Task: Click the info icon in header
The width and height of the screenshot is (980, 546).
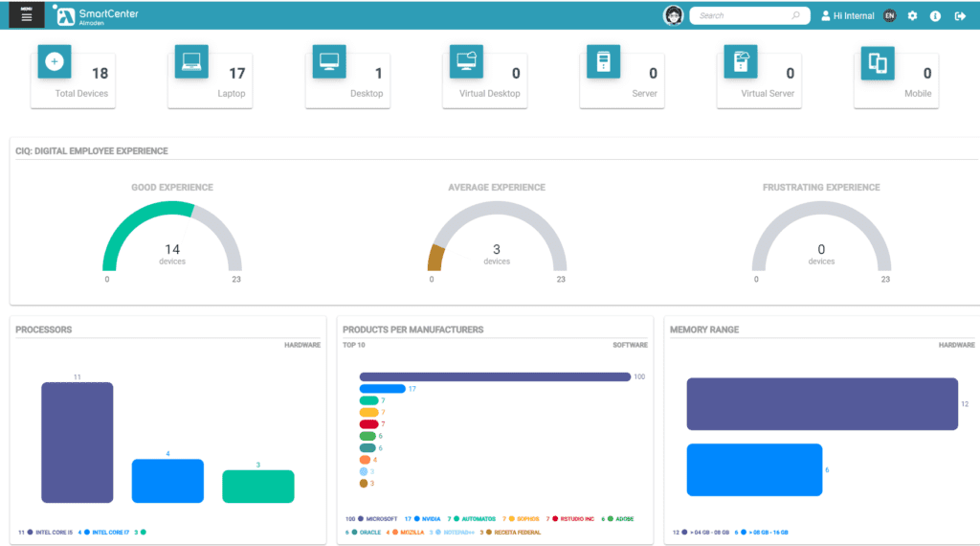Action: (x=936, y=15)
